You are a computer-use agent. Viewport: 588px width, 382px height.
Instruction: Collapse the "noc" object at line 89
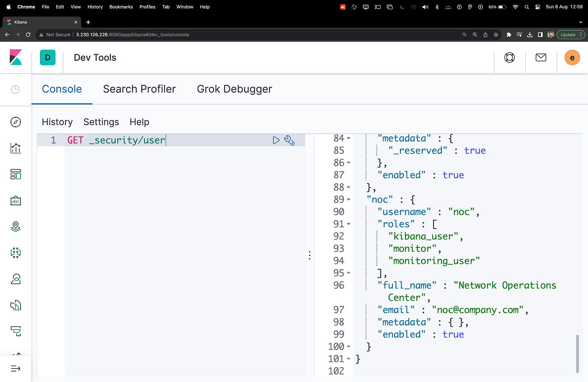349,200
